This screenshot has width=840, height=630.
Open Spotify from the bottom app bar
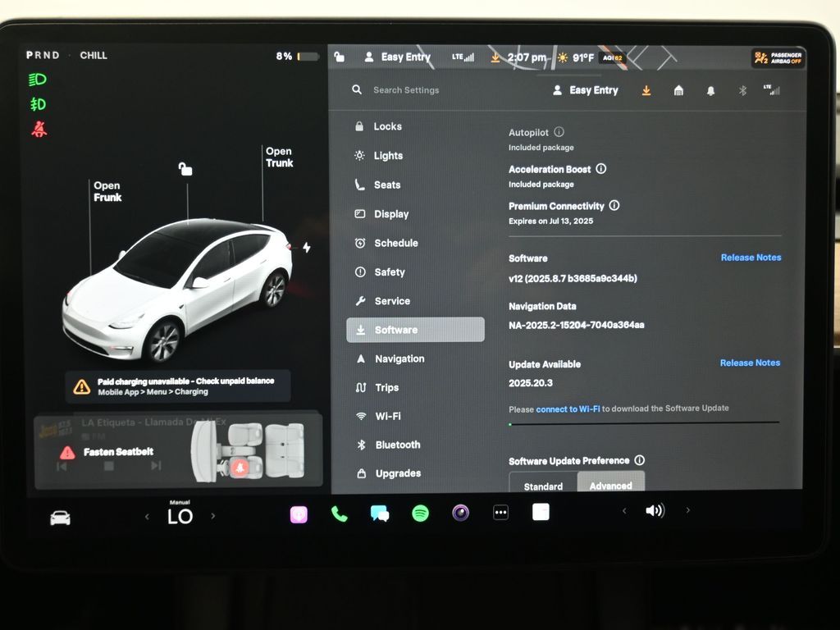click(x=420, y=514)
